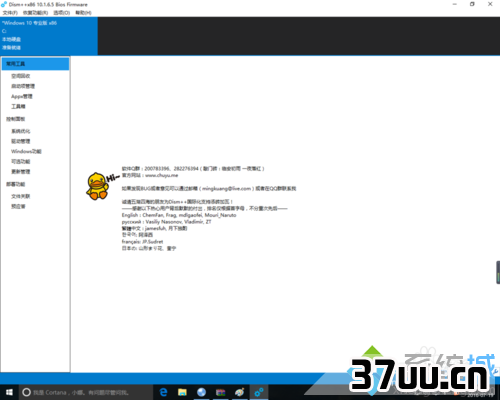500x400 pixels.
Task: Select the 常用工具 category header
Action: (x=35, y=64)
